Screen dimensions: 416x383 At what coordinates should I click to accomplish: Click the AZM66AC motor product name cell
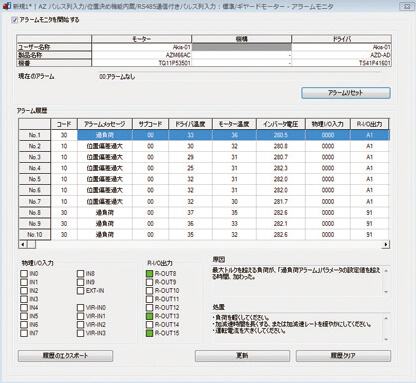click(141, 55)
